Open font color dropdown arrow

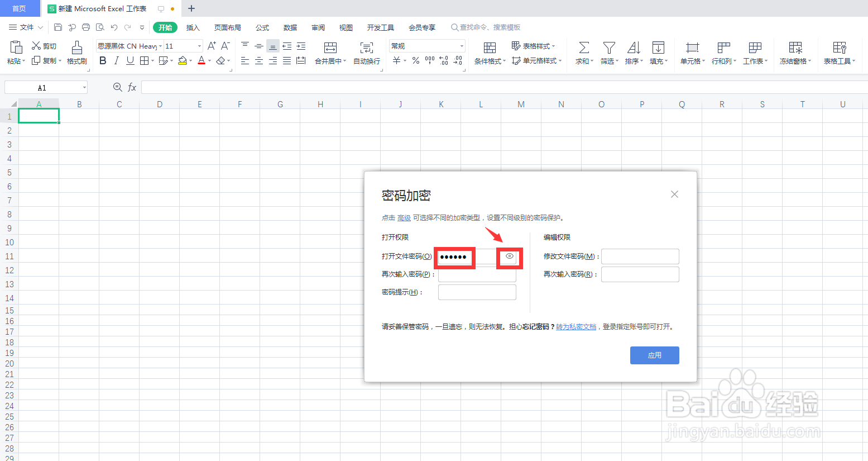pyautogui.click(x=209, y=61)
